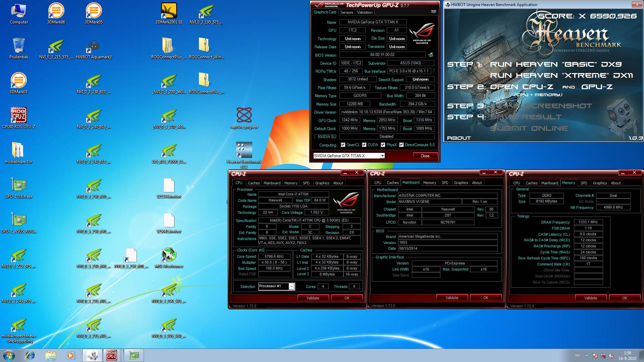This screenshot has height=362, width=644.
Task: Click Run Heaven Xtreme DX11 link
Action: coord(561,75)
